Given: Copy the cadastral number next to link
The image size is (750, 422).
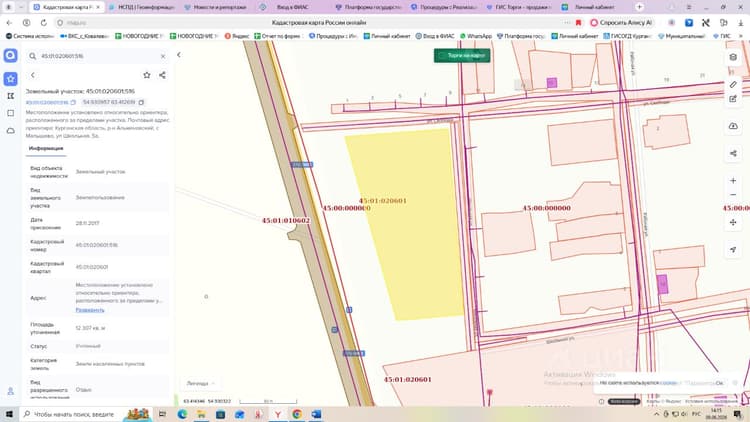Looking at the screenshot, I should tap(73, 102).
